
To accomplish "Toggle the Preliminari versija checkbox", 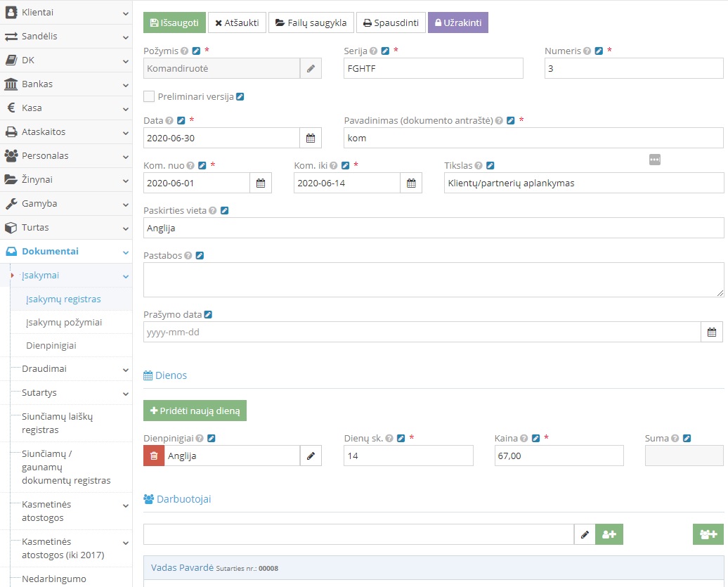I will pos(149,96).
